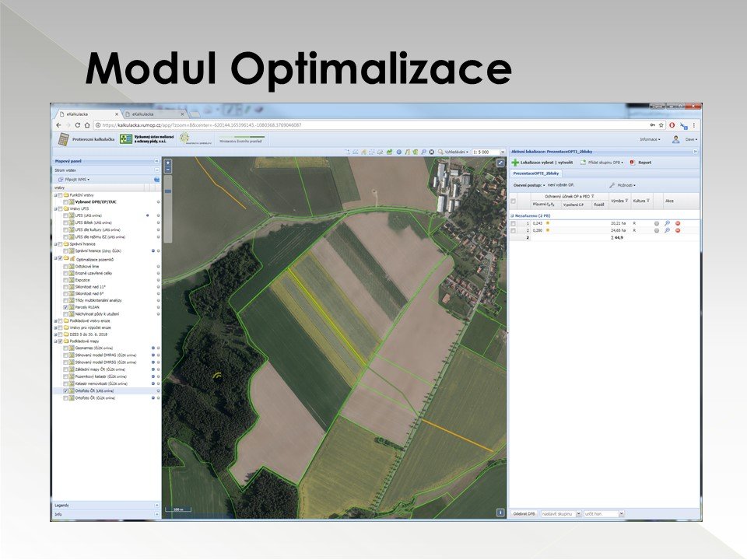Click the magnifier zoom icon in row 2
Image resolution: width=747 pixels, height=560 pixels.
click(667, 231)
